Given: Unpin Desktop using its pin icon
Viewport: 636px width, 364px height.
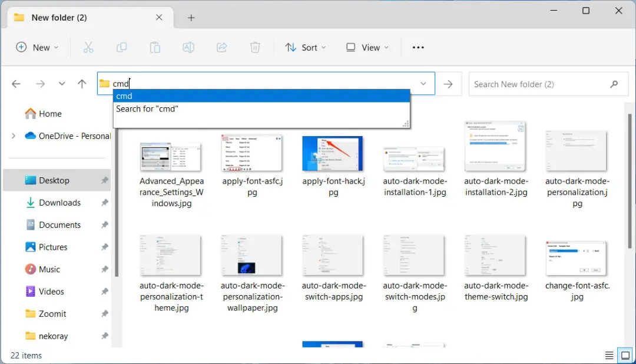Looking at the screenshot, I should pyautogui.click(x=105, y=180).
